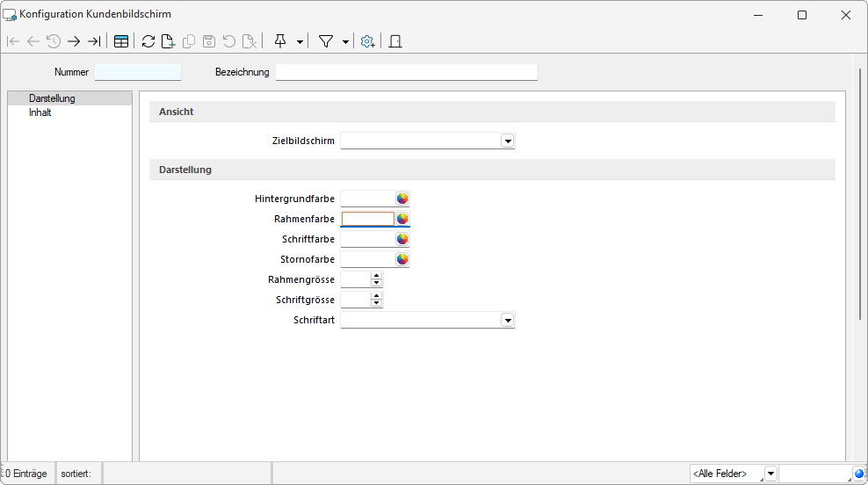868x485 pixels.
Task: Open the pin dropdown arrow
Action: tap(300, 42)
